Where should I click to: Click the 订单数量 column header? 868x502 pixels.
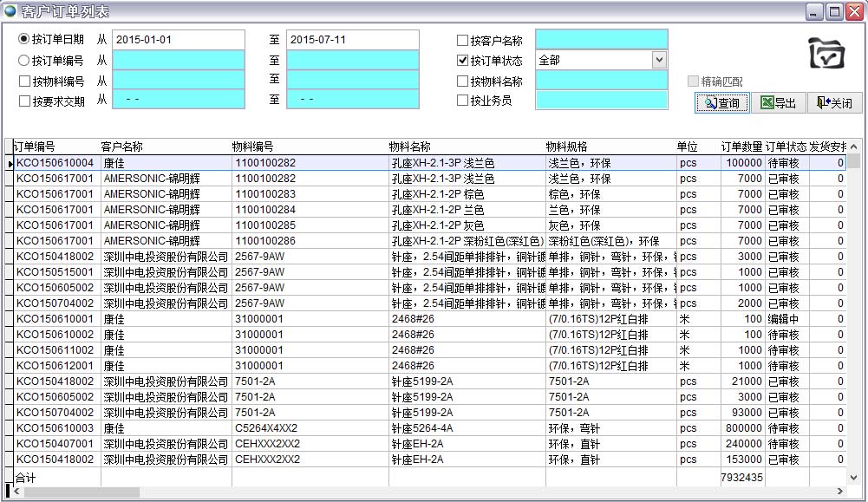(741, 147)
